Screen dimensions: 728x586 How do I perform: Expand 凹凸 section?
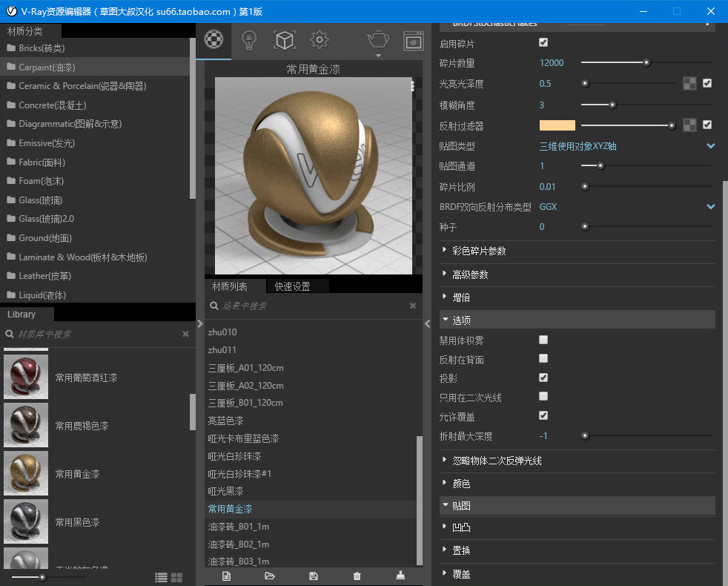pos(577,527)
